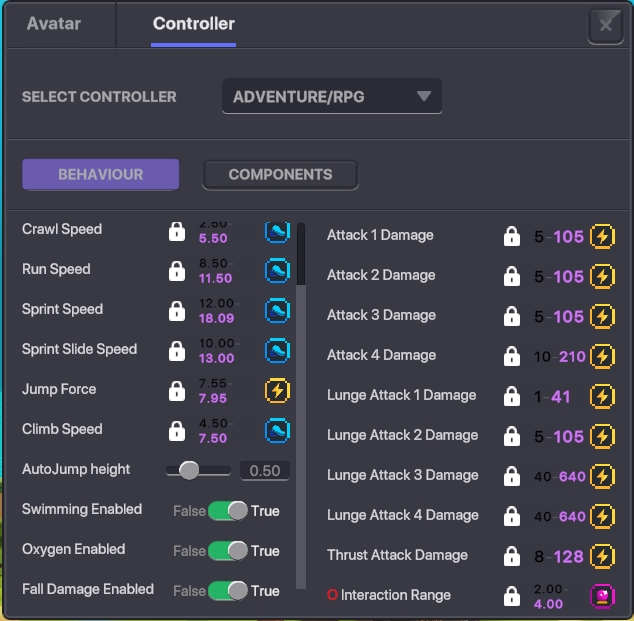Toggle the Swimming Enabled switch

[228, 511]
